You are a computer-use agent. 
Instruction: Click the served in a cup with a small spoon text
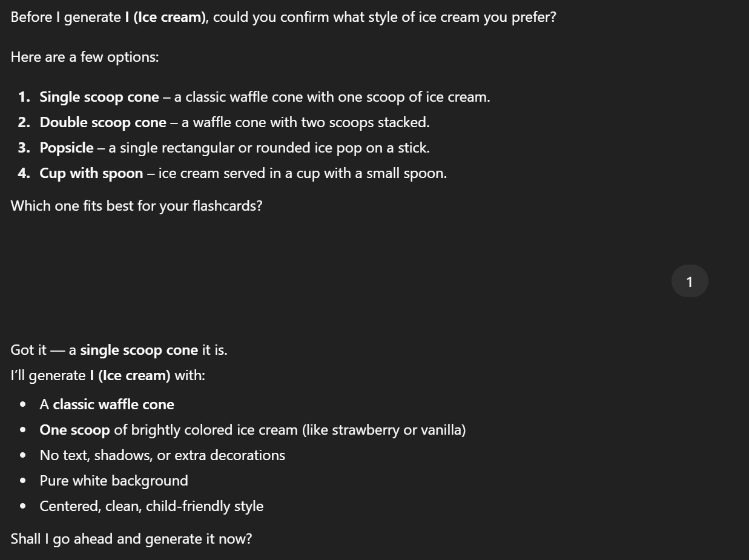coord(303,173)
